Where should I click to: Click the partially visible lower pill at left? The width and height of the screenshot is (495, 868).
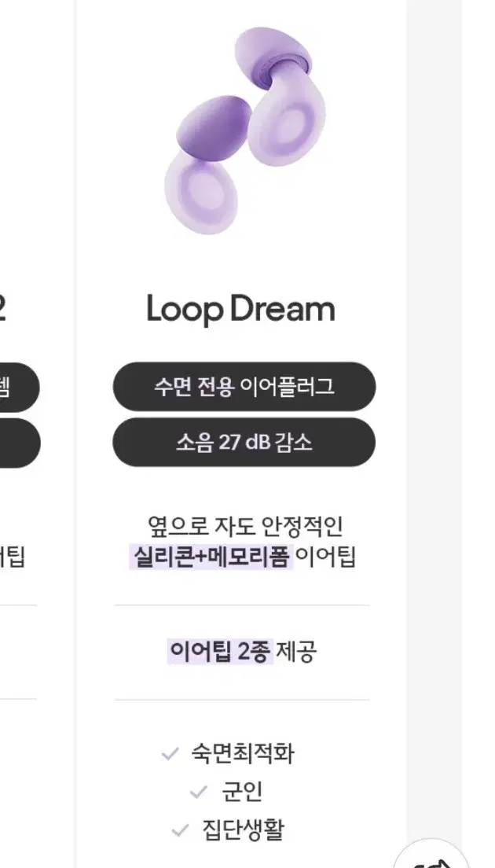pos(20,443)
